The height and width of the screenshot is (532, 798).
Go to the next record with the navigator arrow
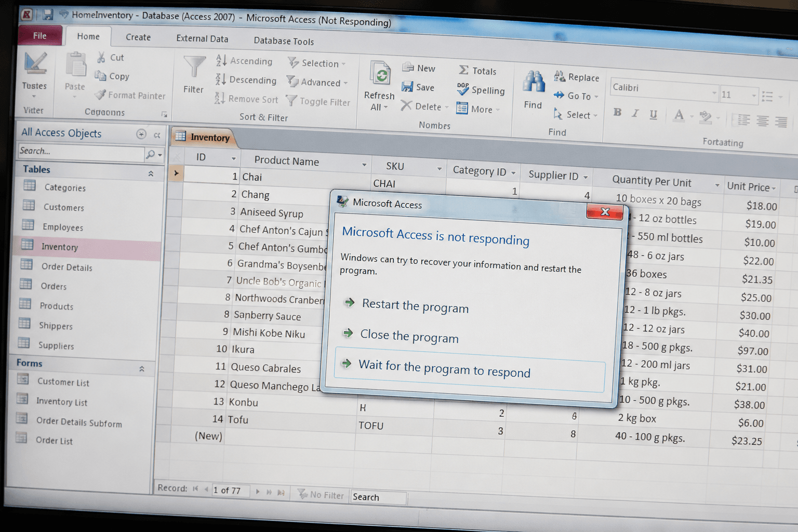pos(258,491)
